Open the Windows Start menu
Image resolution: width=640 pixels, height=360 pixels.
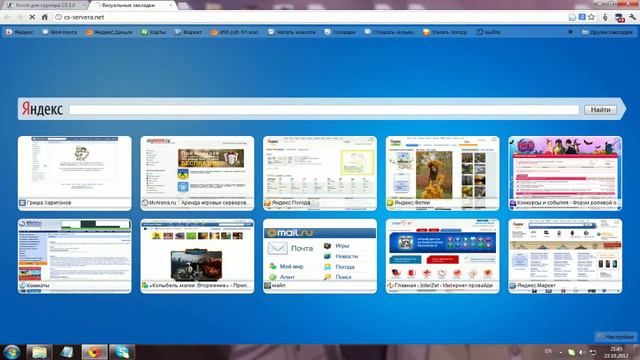click(x=12, y=352)
